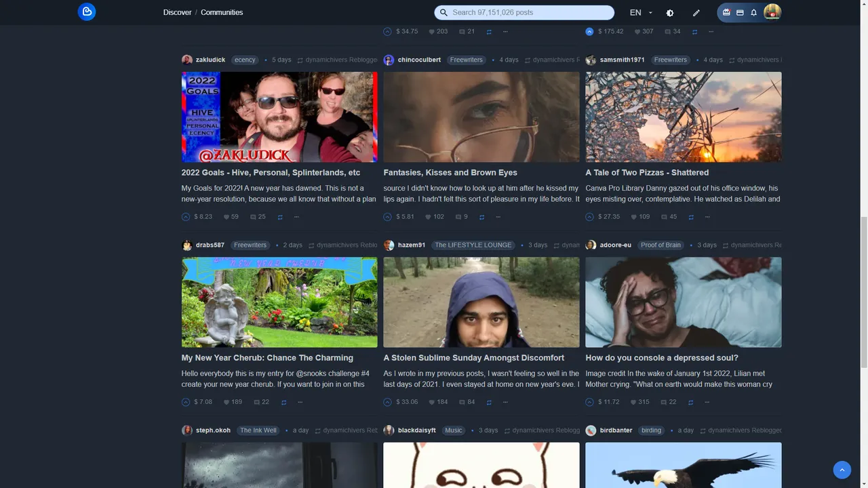Open The LIFESTYLE LOUNGE community tag
Screen dimensions: 868x488
[x=473, y=245]
